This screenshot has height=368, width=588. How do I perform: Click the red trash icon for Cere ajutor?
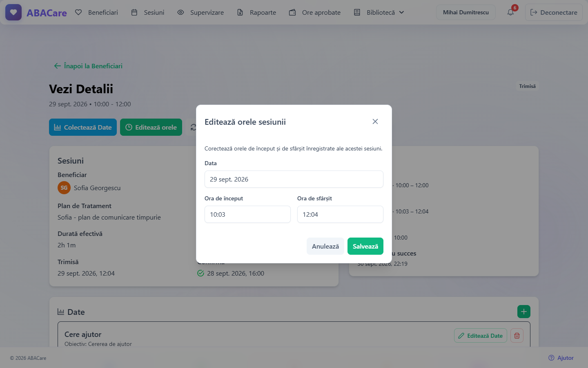517,336
